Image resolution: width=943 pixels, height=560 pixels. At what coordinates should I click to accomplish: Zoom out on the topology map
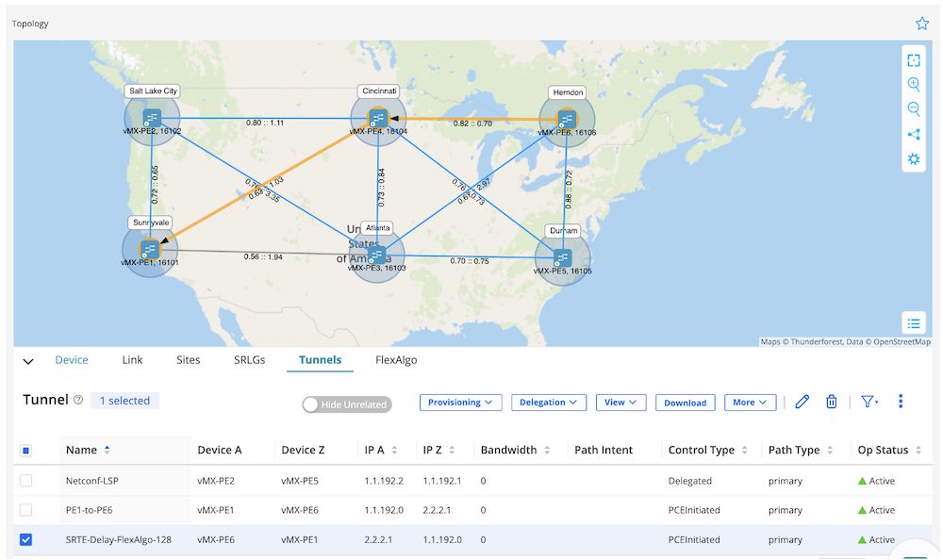914,108
